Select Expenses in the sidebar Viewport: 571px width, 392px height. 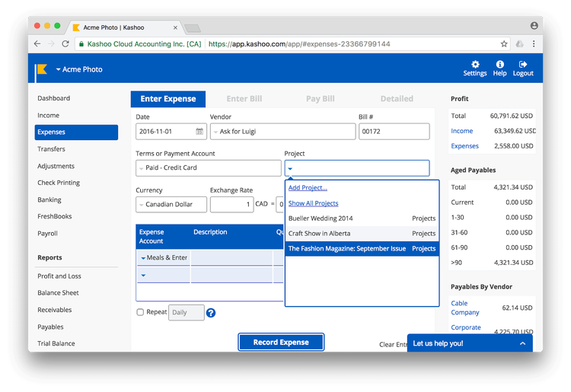[76, 132]
